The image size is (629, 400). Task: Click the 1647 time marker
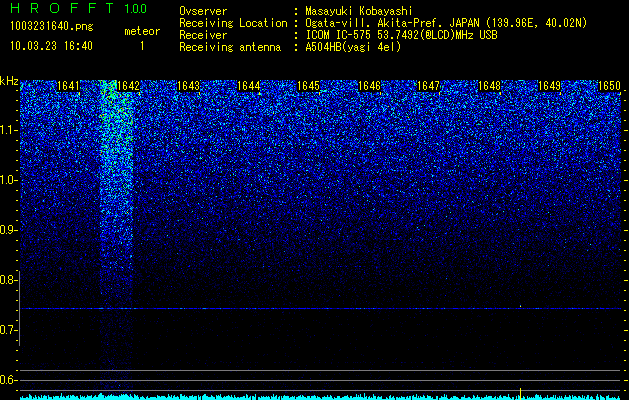(429, 86)
